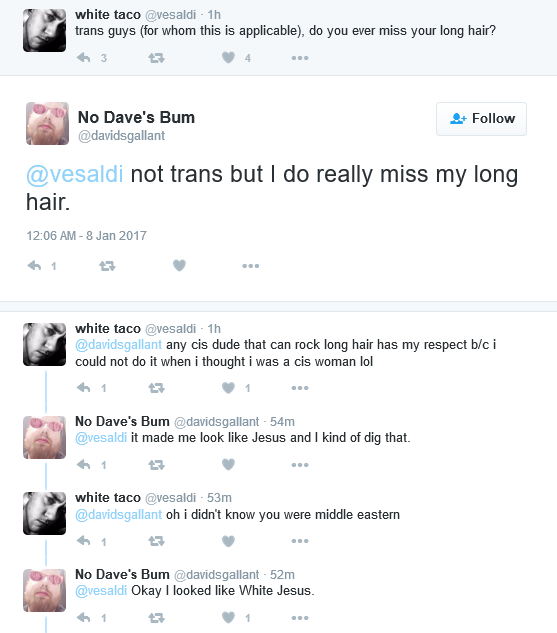Retweet the 'trans guys' question tweet

(156, 58)
